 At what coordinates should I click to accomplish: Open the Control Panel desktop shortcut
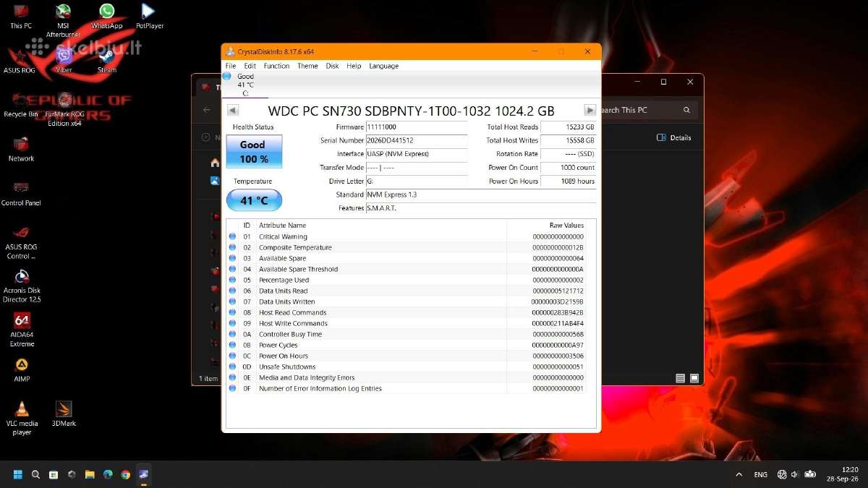pyautogui.click(x=21, y=194)
